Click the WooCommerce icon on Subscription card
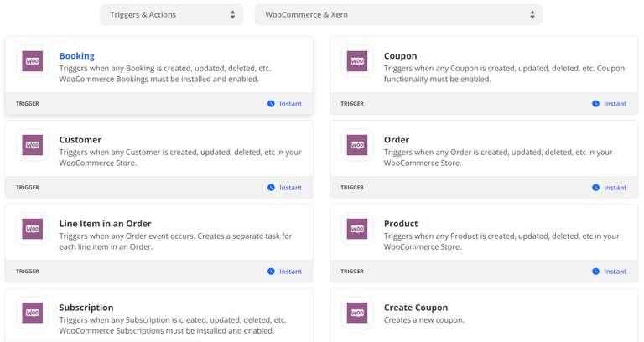This screenshot has height=342, width=644. (x=33, y=313)
